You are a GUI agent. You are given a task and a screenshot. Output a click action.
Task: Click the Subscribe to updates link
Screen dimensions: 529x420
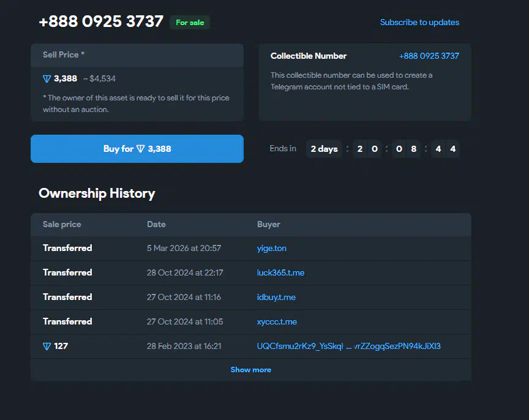pyautogui.click(x=419, y=23)
